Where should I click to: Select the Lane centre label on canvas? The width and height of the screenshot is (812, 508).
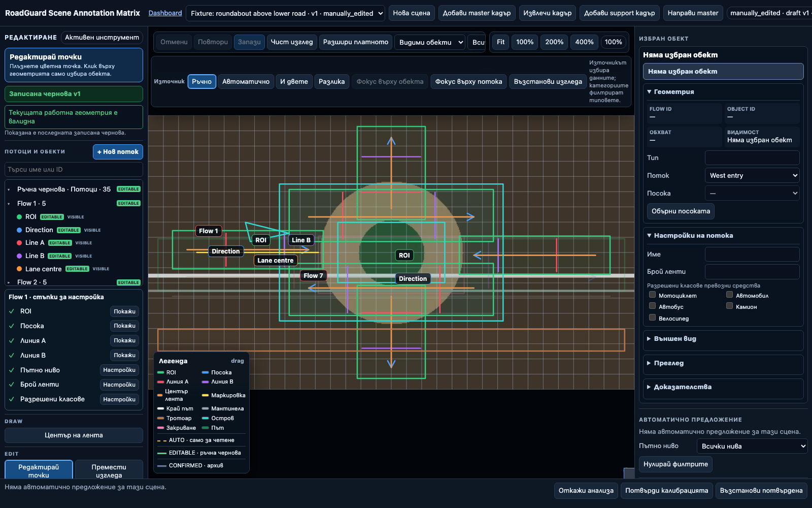[x=276, y=261]
